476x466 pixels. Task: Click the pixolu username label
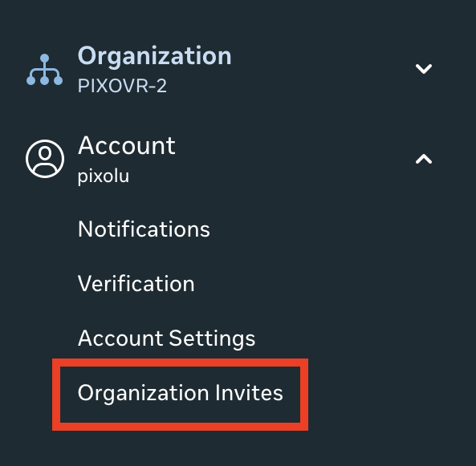pyautogui.click(x=104, y=176)
